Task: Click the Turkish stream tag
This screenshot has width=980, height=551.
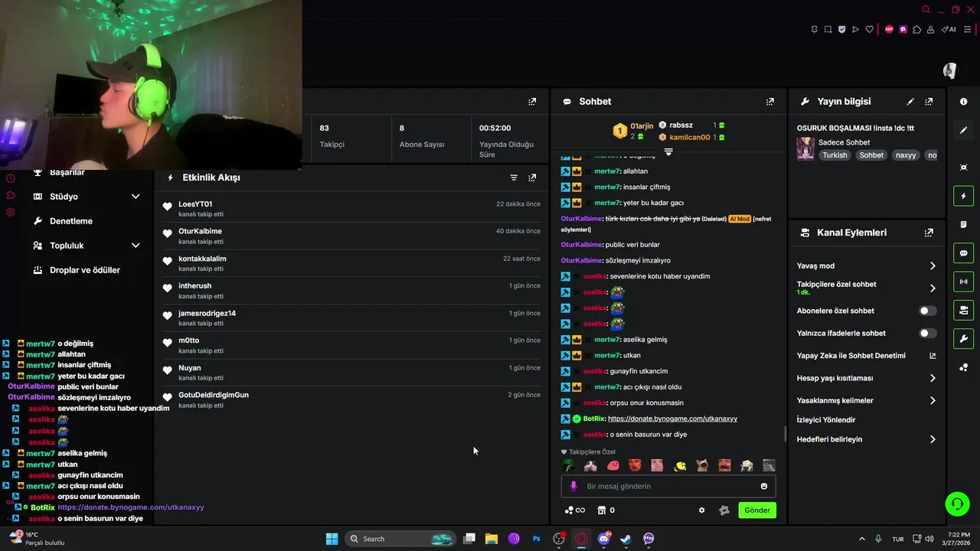Action: click(835, 155)
